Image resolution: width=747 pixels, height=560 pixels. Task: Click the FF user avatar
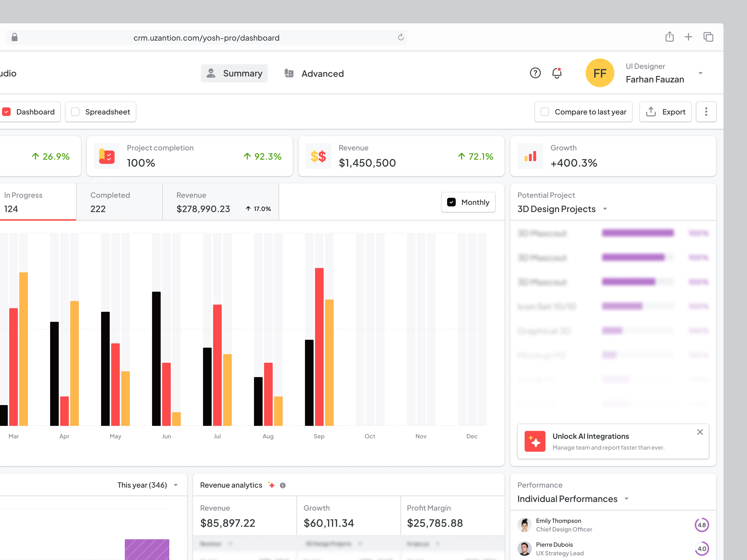coord(600,73)
